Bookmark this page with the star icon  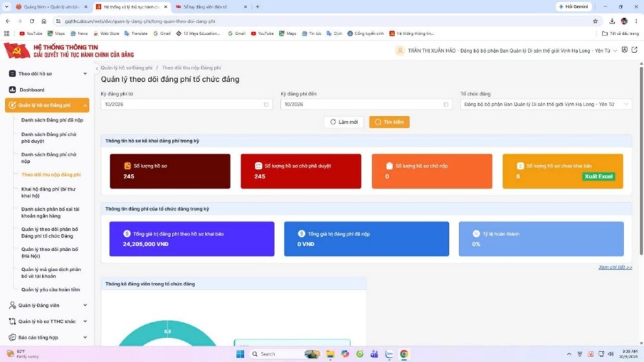click(x=595, y=21)
